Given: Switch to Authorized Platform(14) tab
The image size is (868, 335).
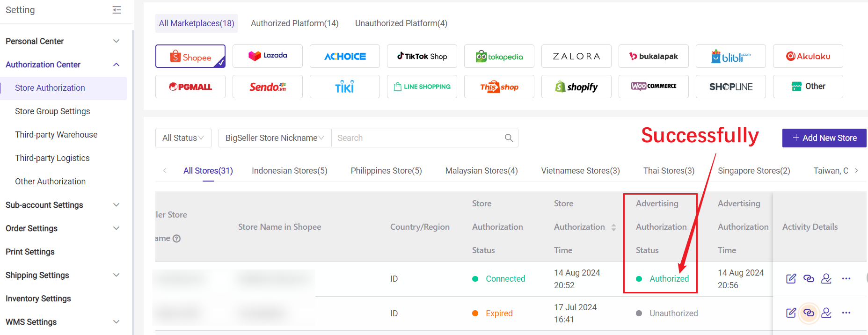Looking at the screenshot, I should click(x=295, y=23).
